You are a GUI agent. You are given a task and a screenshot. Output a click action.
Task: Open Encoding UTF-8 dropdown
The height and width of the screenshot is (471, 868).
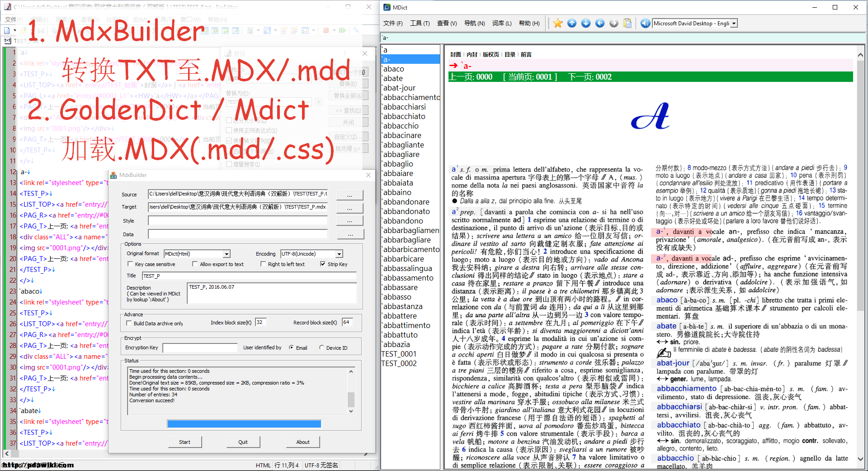click(339, 254)
